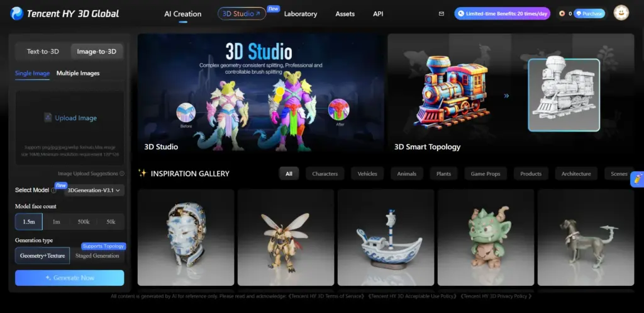Select the Multiple Images tab
The width and height of the screenshot is (644, 313).
(x=78, y=73)
